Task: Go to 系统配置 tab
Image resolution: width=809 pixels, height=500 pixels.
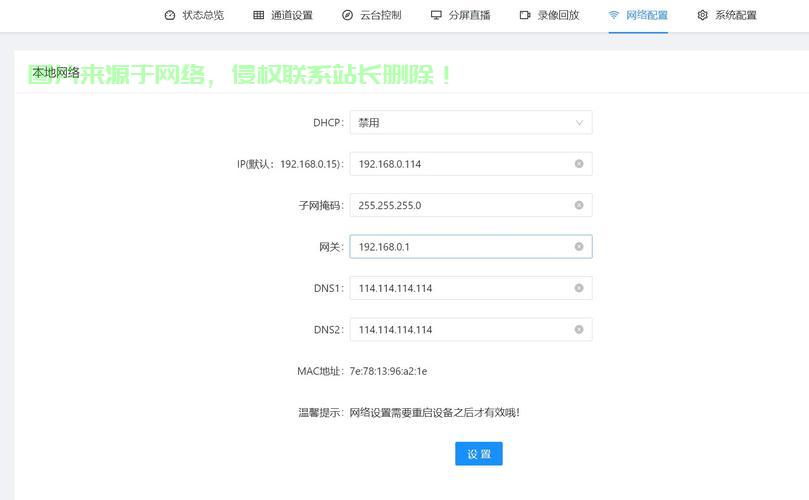Action: point(735,15)
